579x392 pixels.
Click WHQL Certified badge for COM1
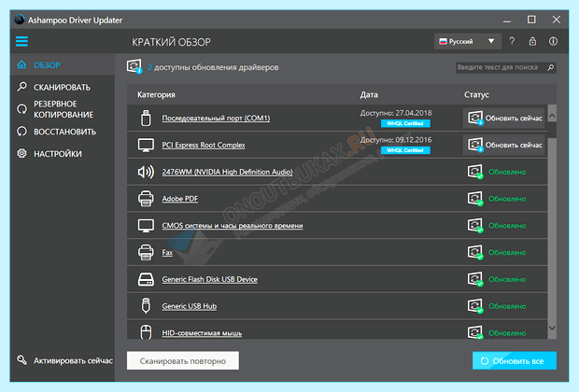[x=405, y=123]
